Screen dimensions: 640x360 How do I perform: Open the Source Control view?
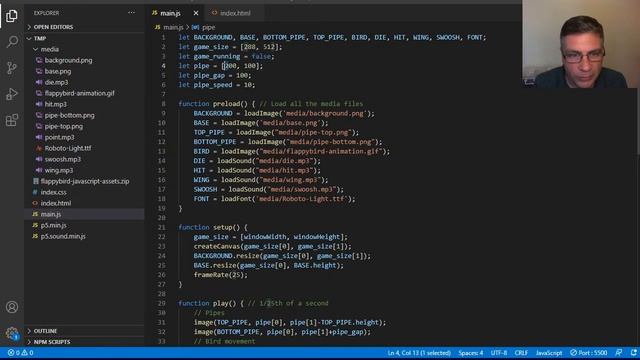coord(12,68)
